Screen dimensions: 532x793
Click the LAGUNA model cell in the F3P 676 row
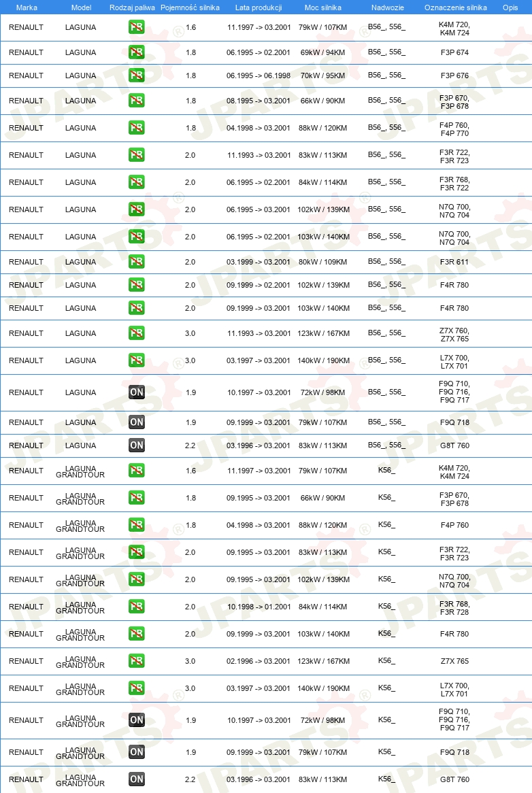point(80,75)
